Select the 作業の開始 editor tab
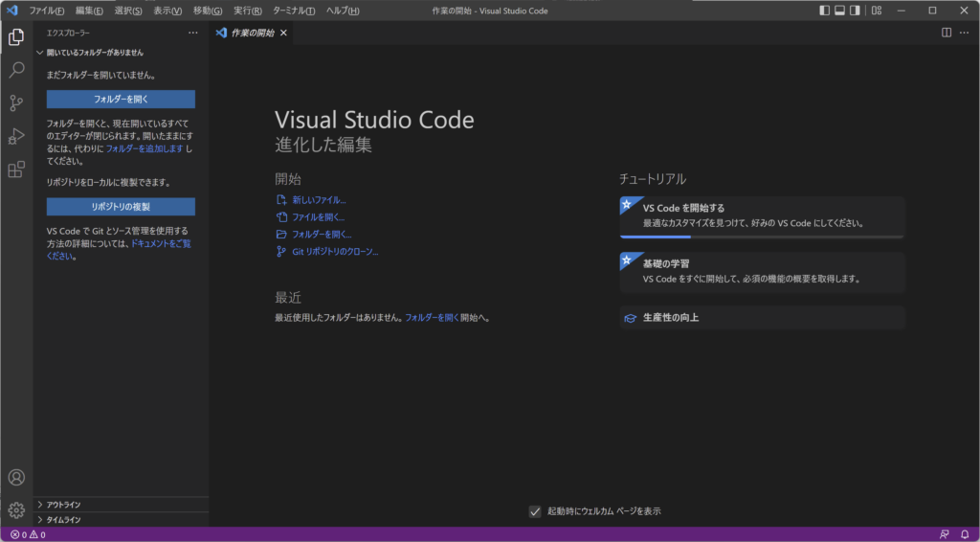 tap(252, 33)
